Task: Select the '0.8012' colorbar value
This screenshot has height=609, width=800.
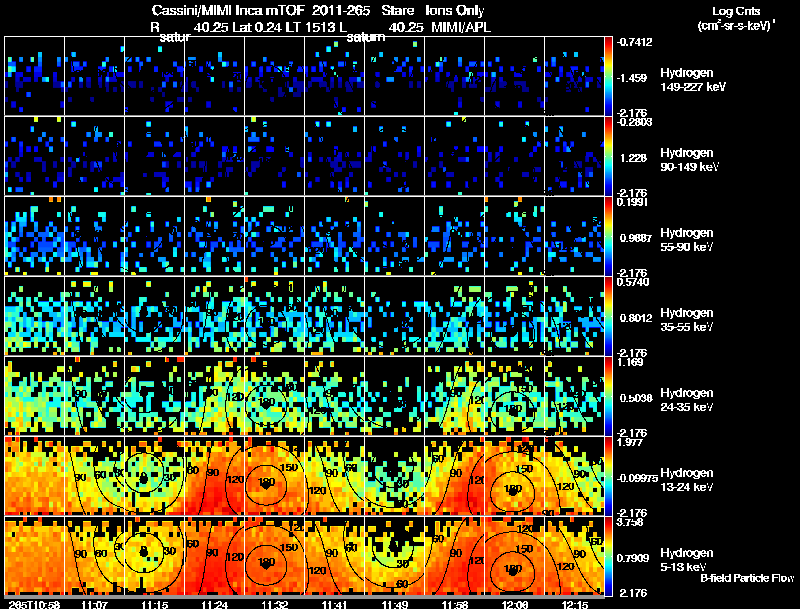Action: [636, 318]
